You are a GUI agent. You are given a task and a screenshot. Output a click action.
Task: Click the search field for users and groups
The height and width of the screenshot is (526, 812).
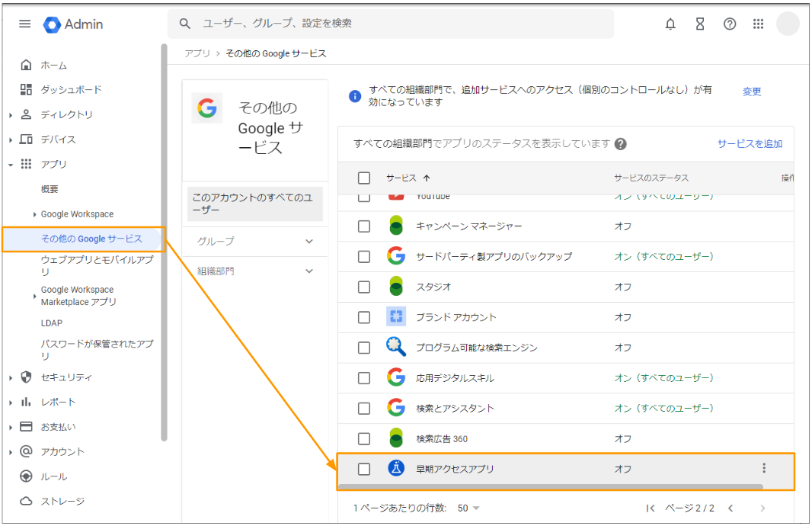click(391, 24)
